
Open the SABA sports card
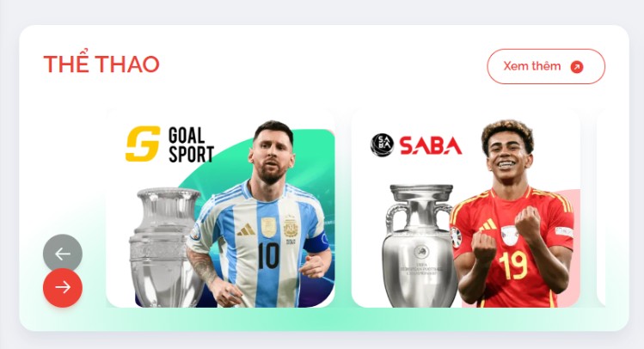(x=466, y=208)
